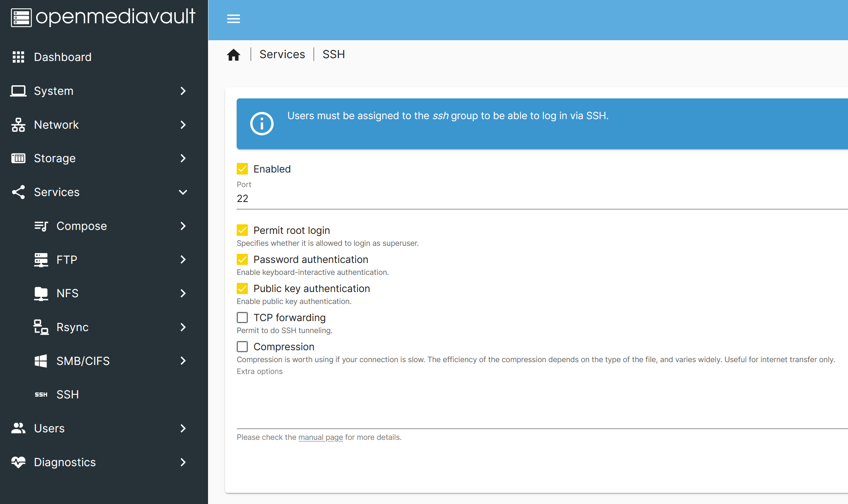
Task: Expand the FTP submenu chevron
Action: 183,260
